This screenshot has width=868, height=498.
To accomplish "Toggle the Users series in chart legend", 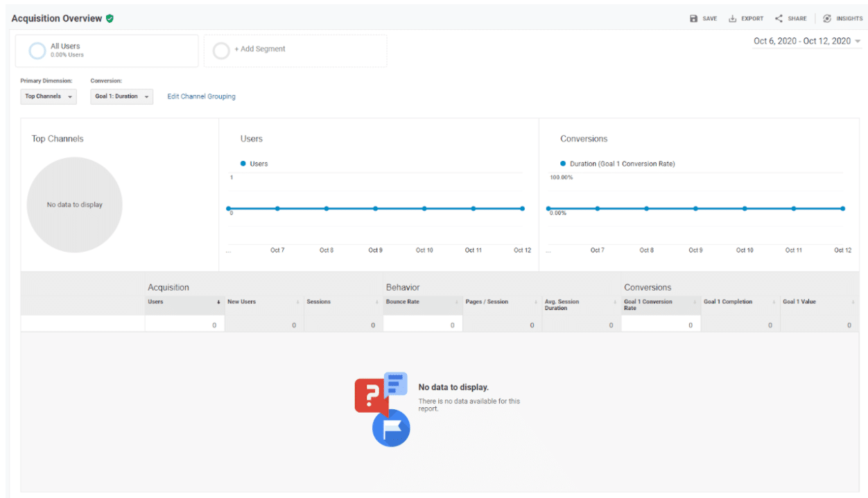I will click(x=254, y=164).
